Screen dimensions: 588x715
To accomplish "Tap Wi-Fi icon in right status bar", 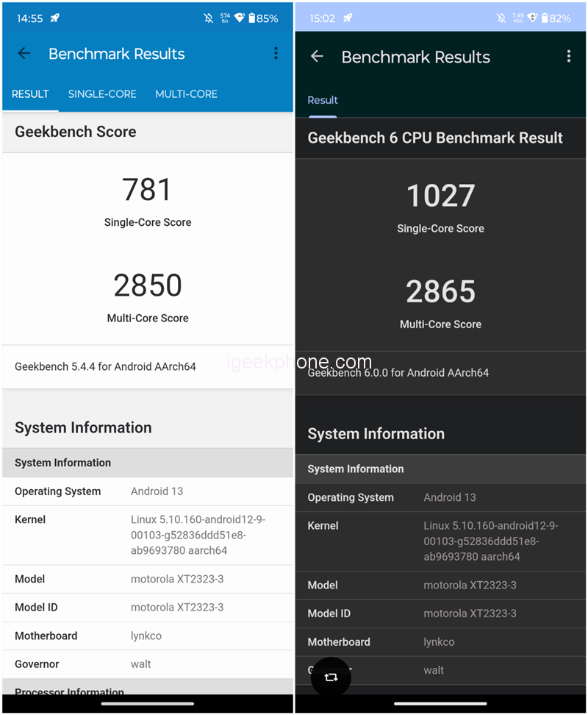I will click(x=532, y=18).
